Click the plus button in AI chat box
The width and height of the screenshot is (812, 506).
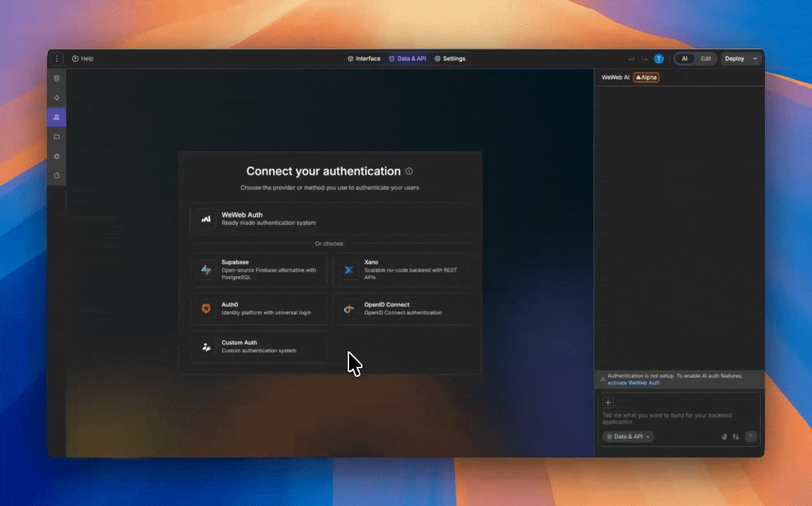(x=608, y=403)
